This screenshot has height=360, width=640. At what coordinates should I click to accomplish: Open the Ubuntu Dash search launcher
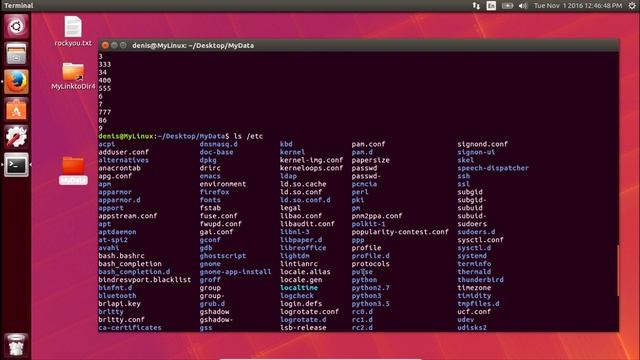pos(16,27)
